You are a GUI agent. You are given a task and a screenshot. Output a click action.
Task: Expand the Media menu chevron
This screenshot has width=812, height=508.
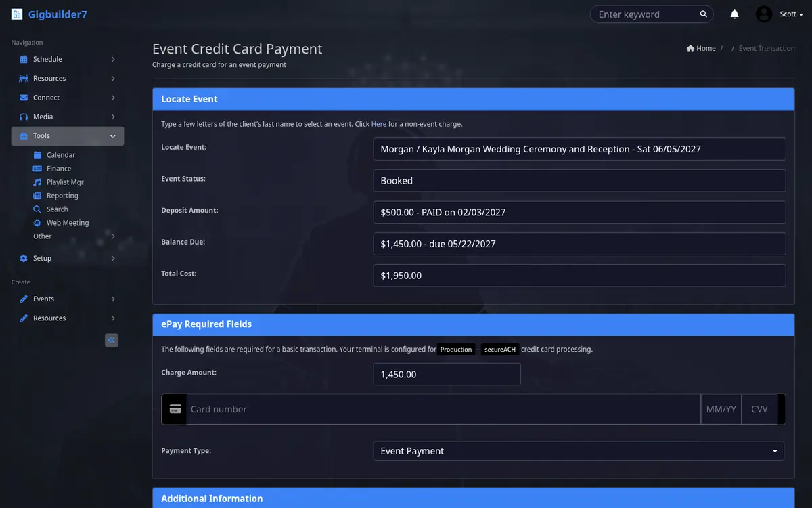[113, 117]
